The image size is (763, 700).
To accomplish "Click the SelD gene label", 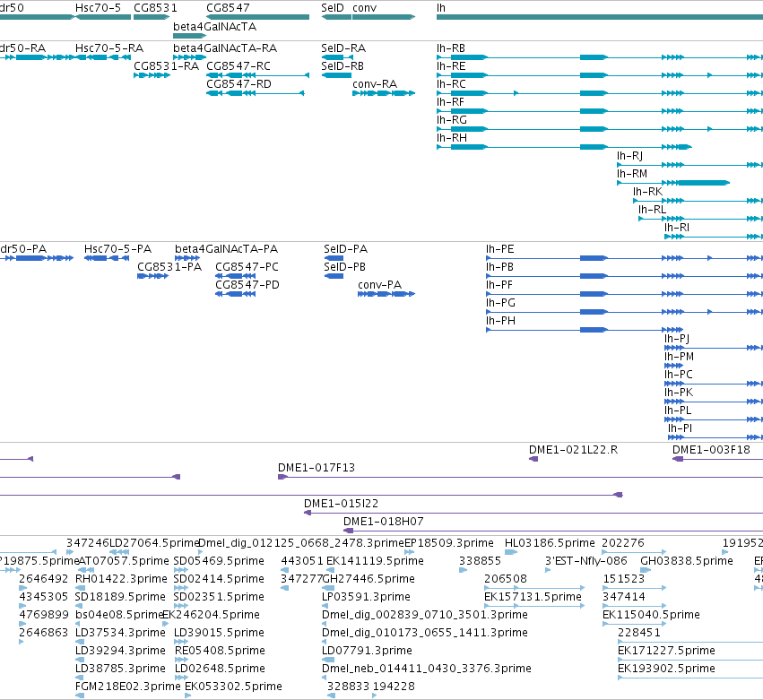I will pyautogui.click(x=333, y=8).
